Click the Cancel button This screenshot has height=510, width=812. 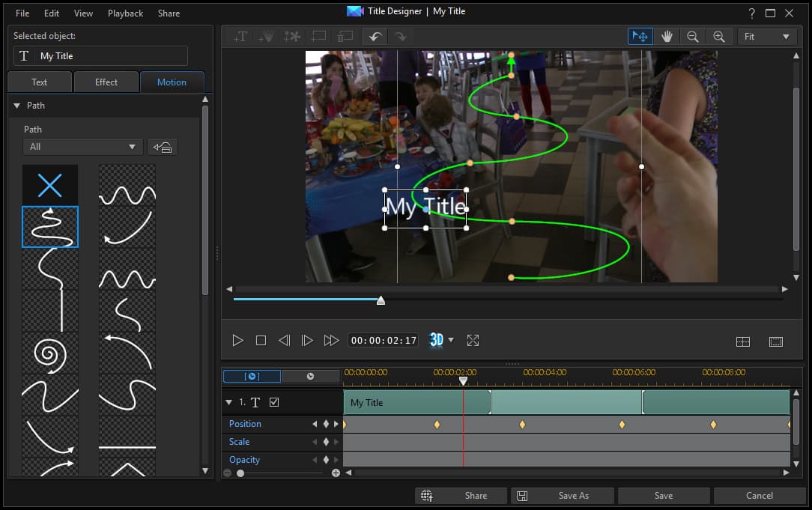pos(759,495)
